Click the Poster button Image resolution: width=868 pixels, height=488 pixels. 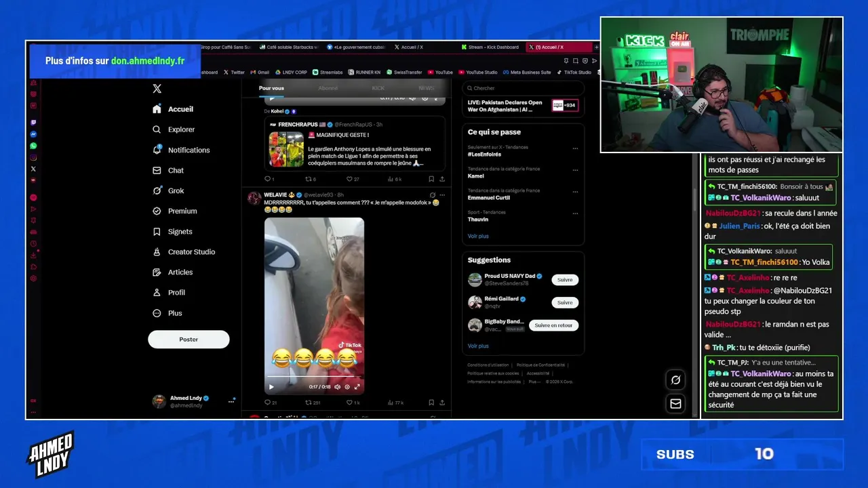click(189, 340)
